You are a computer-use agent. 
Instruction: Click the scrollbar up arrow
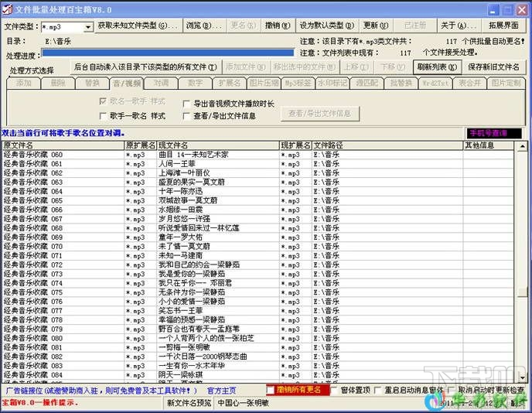tap(522, 146)
